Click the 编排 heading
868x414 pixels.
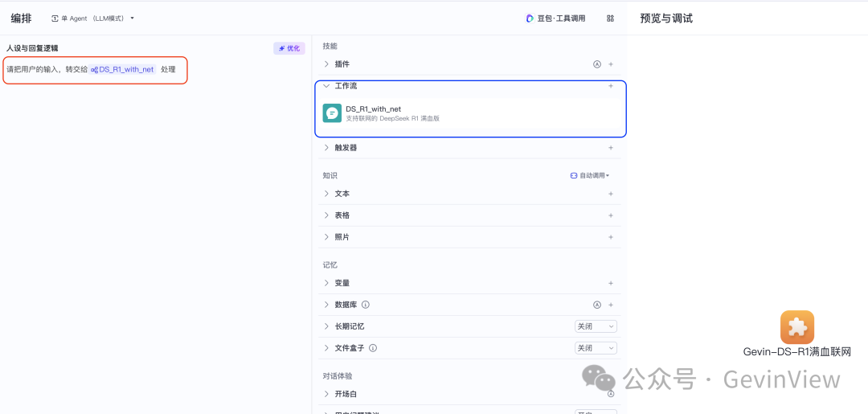pos(21,18)
